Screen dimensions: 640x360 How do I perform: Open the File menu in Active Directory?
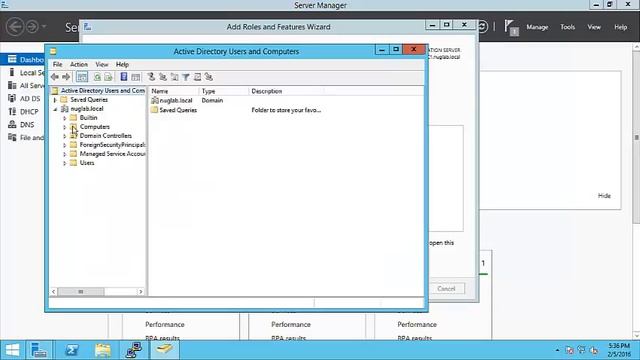(x=58, y=64)
